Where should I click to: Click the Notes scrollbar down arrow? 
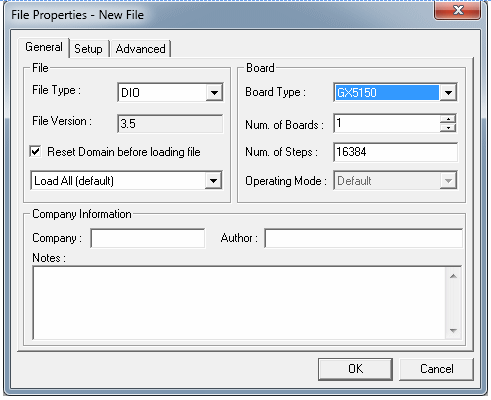pyautogui.click(x=453, y=330)
